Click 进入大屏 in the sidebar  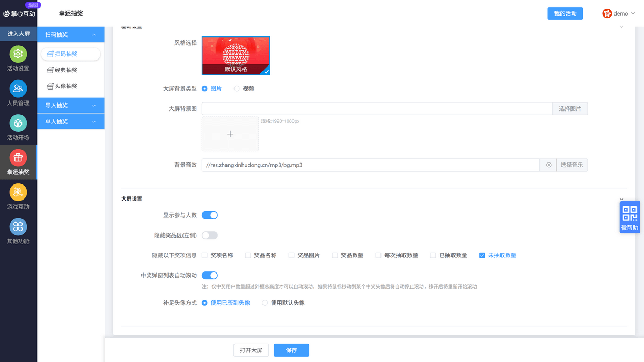point(18,34)
